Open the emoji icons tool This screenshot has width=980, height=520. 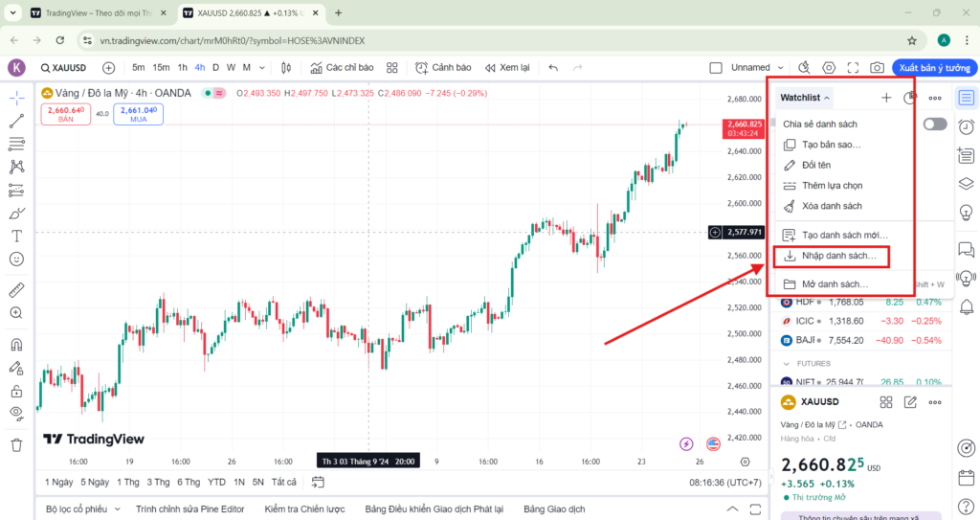click(x=17, y=260)
